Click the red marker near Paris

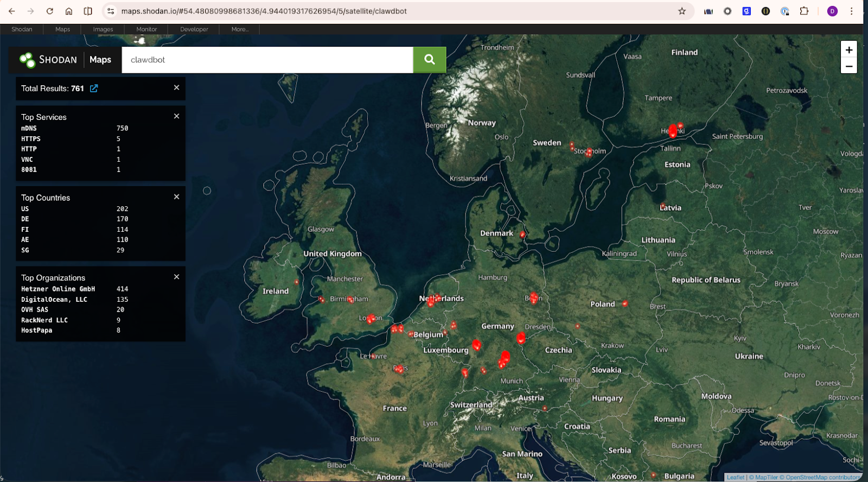[400, 369]
